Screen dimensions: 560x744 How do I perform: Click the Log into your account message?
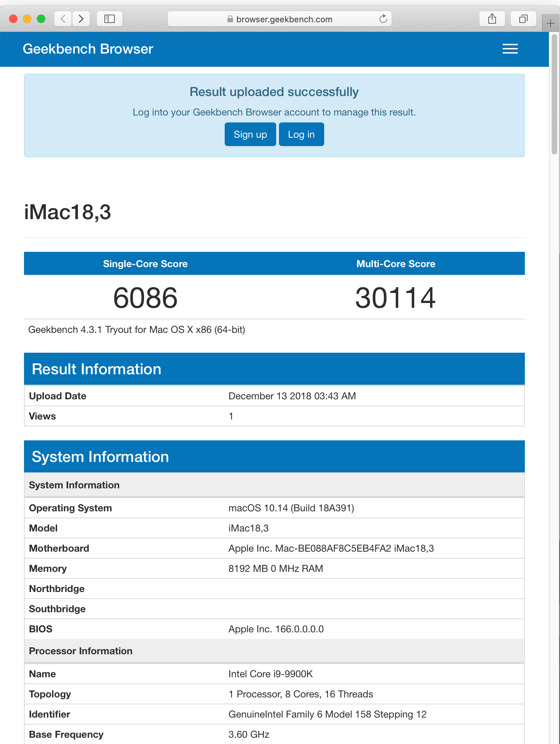274,112
